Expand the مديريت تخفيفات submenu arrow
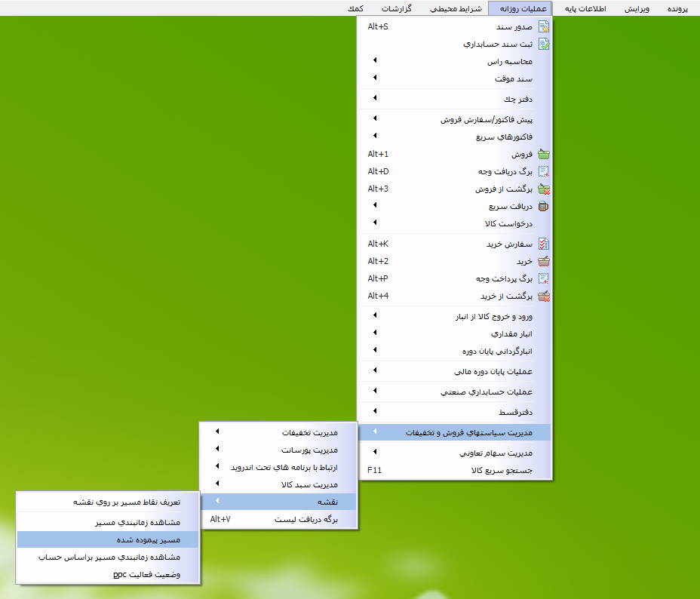Viewport: 700px width, 599px height. [217, 432]
